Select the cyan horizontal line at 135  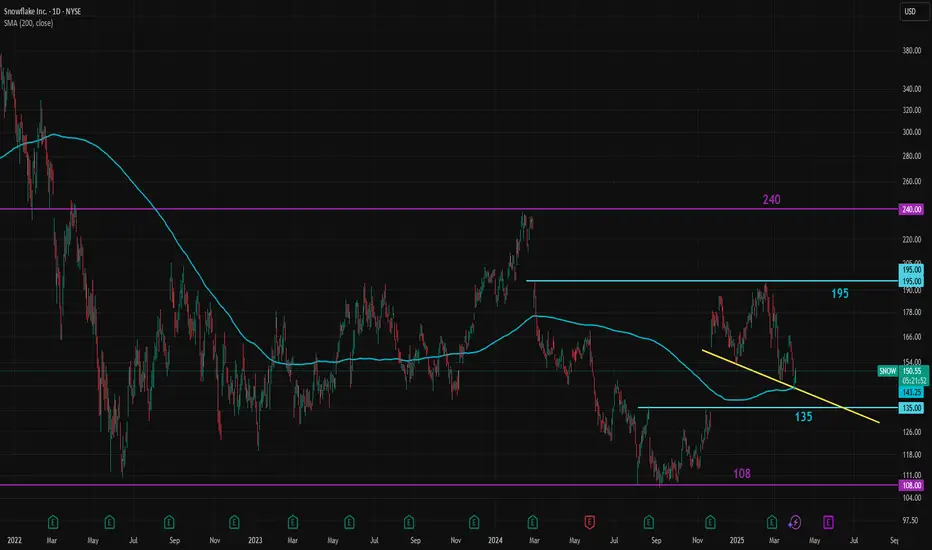(767, 408)
